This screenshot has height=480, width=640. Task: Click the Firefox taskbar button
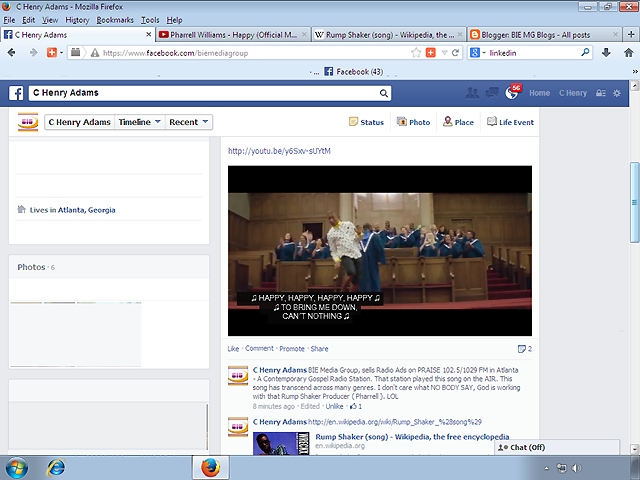coord(211,468)
